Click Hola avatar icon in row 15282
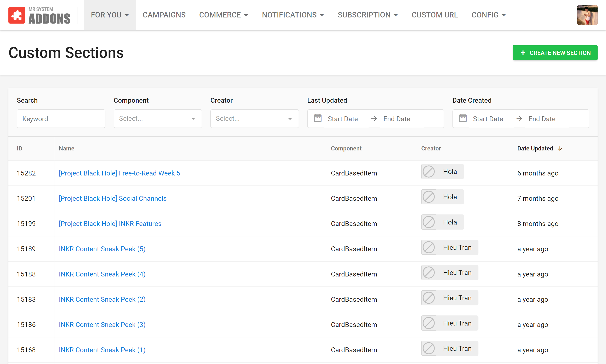 coord(429,172)
